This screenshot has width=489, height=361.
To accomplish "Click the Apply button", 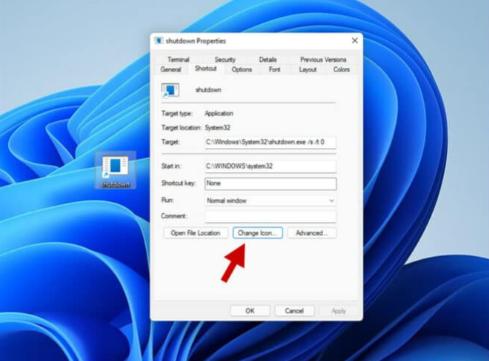I will [339, 311].
